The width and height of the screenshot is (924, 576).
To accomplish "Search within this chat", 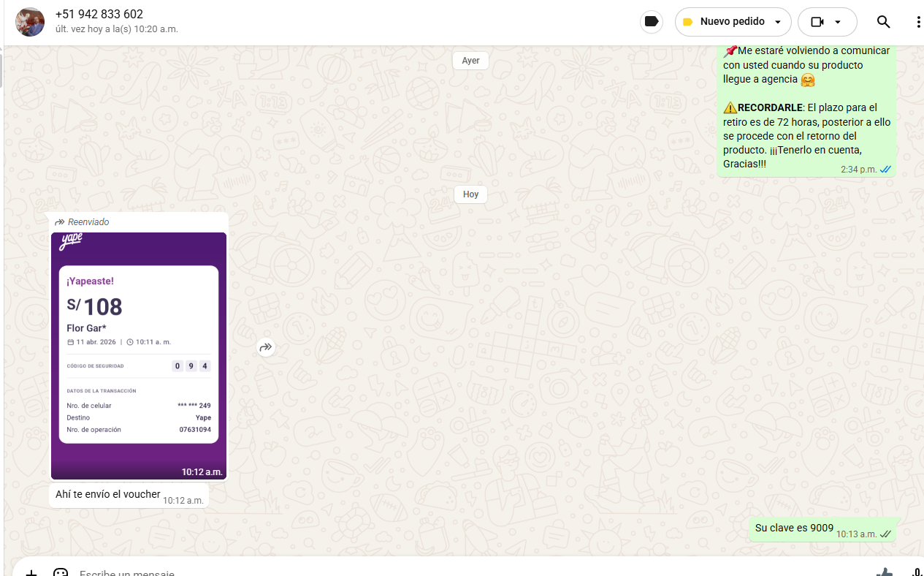I will (883, 22).
